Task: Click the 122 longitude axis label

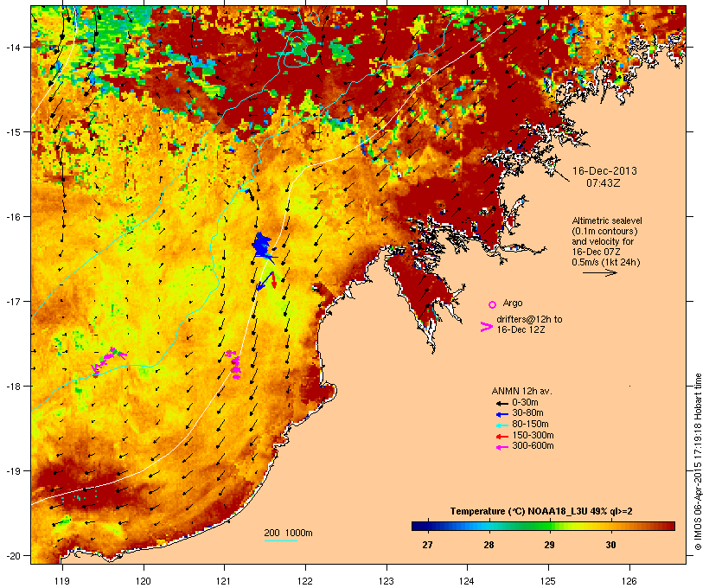Action: coord(305,581)
